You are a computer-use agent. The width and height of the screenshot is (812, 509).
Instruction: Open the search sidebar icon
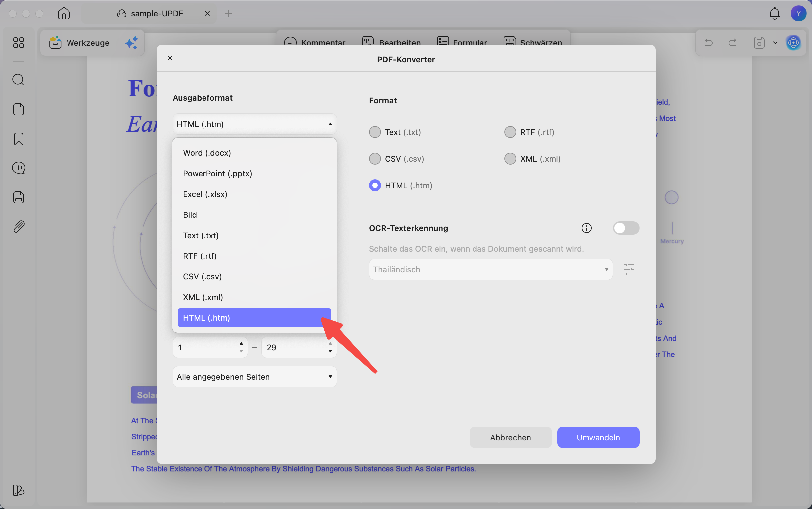pos(19,80)
